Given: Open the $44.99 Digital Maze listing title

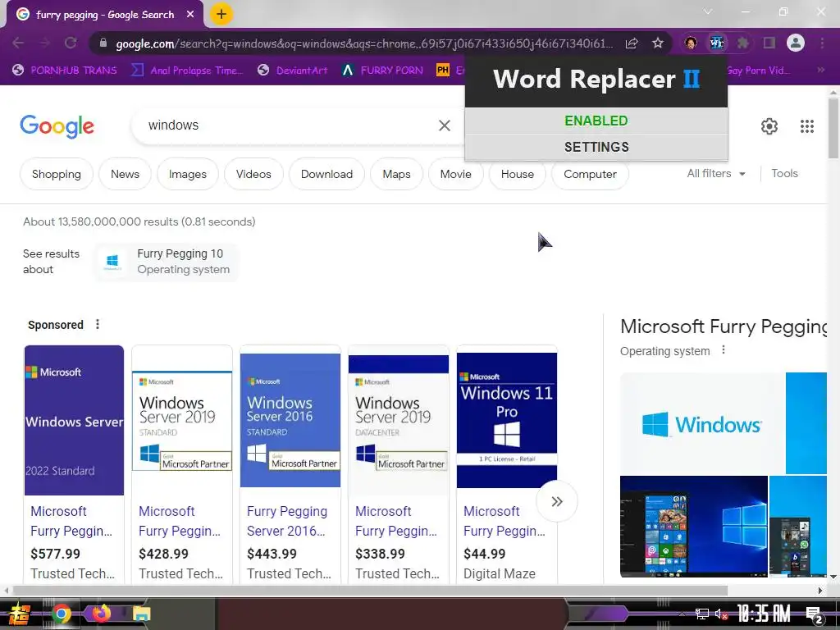Looking at the screenshot, I should click(504, 521).
